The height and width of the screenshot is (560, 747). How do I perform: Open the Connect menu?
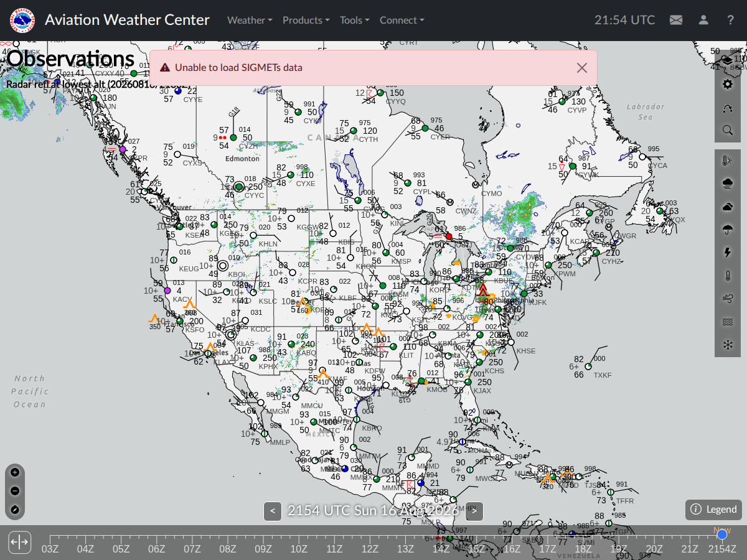click(402, 20)
